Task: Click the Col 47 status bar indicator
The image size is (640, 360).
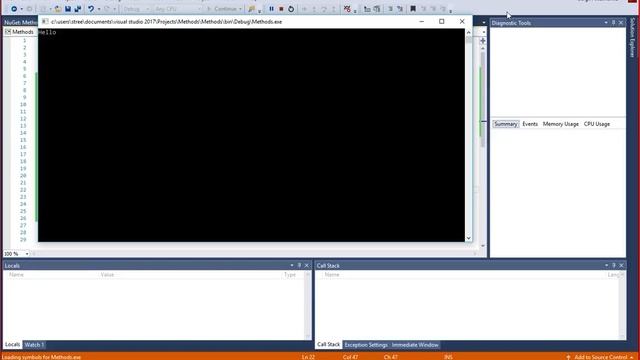Action: pyautogui.click(x=350, y=357)
